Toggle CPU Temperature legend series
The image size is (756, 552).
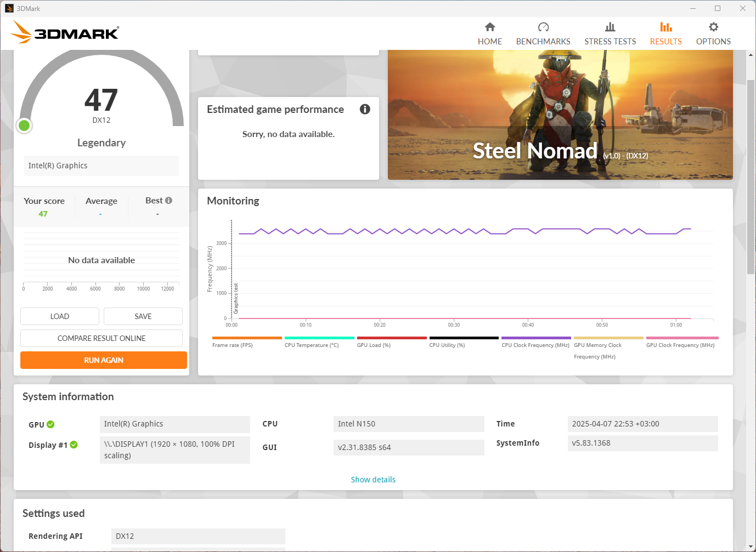[x=312, y=345]
